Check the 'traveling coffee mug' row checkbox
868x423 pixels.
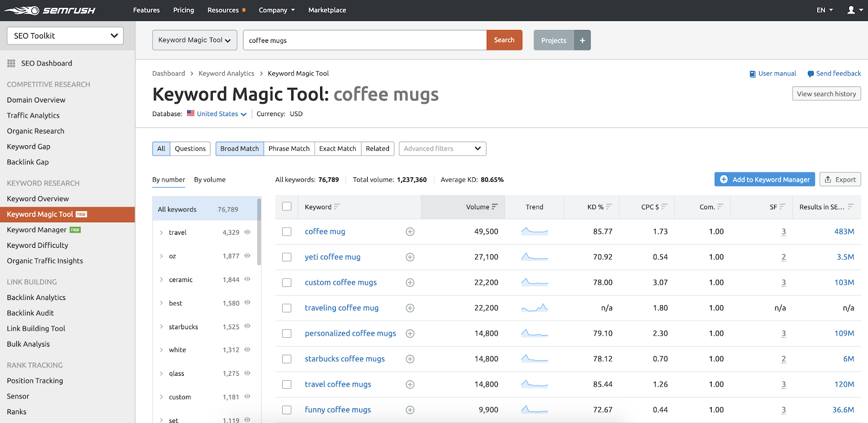click(x=287, y=308)
